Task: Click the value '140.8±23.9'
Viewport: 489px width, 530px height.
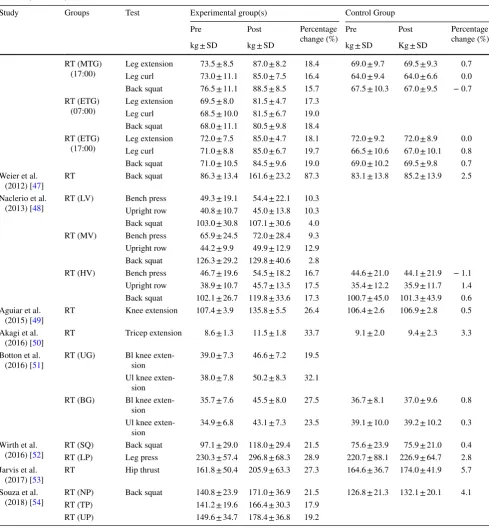Action: point(217,492)
